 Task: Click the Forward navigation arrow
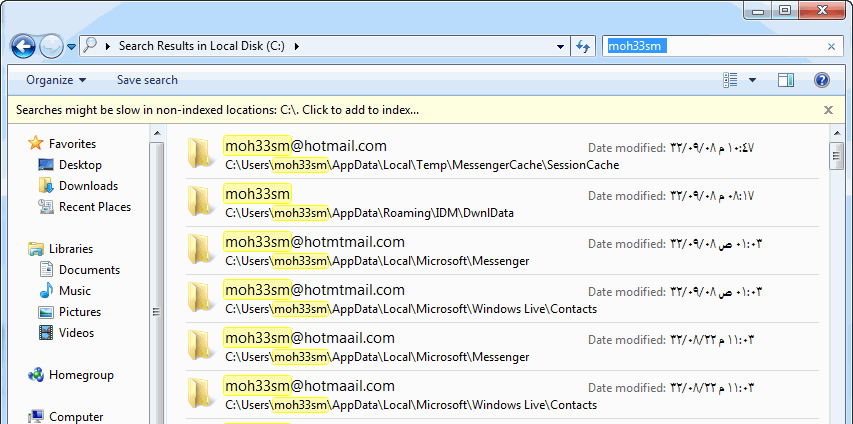(52, 47)
